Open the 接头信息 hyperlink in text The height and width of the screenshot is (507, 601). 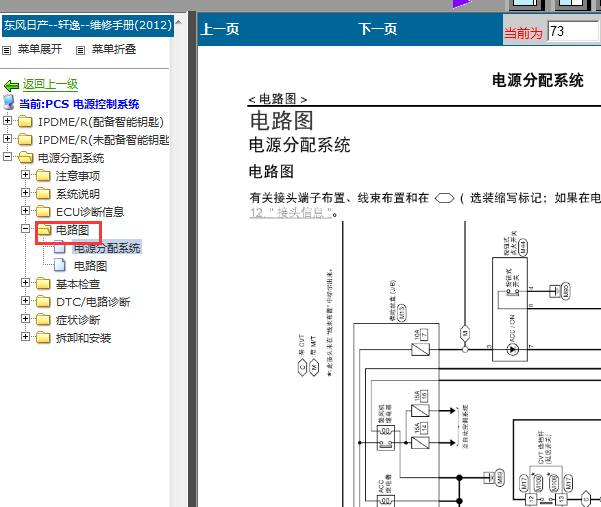tap(291, 213)
